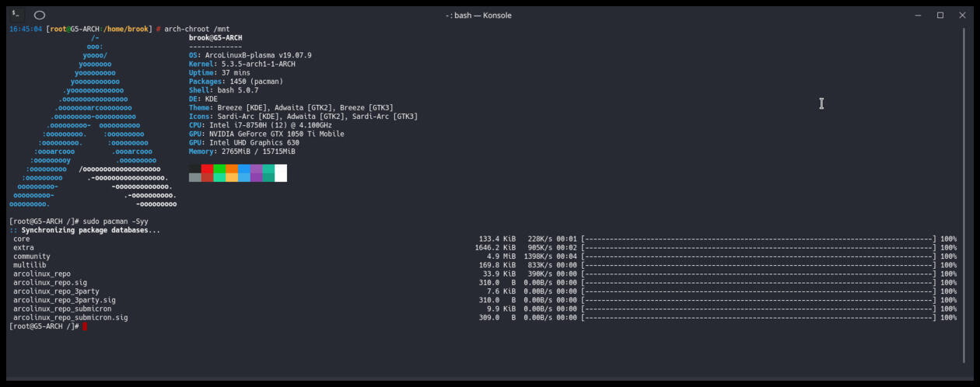Close the Konsole window
Image resolution: width=980 pixels, height=387 pixels.
962,15
